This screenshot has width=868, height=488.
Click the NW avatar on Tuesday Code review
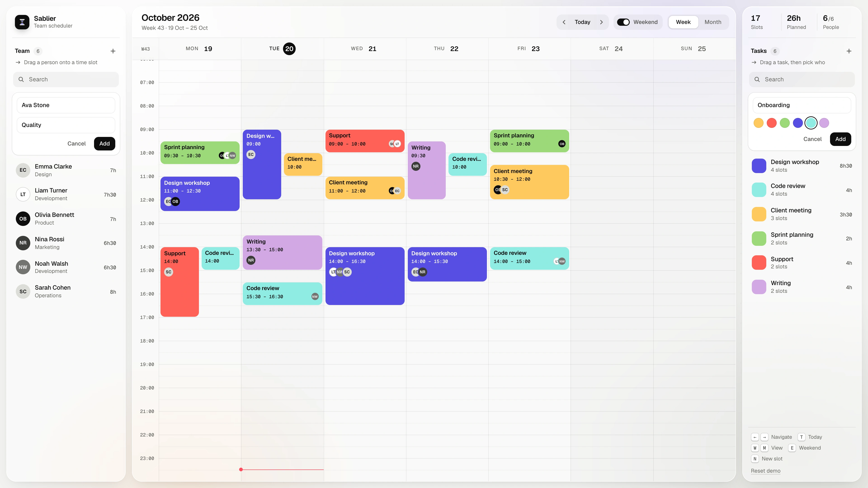click(x=315, y=297)
